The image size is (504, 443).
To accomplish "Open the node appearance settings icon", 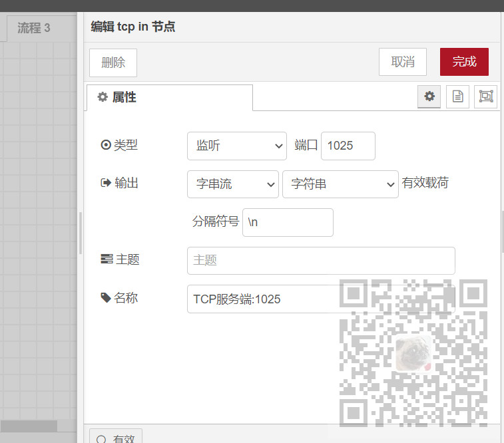I will coord(485,96).
